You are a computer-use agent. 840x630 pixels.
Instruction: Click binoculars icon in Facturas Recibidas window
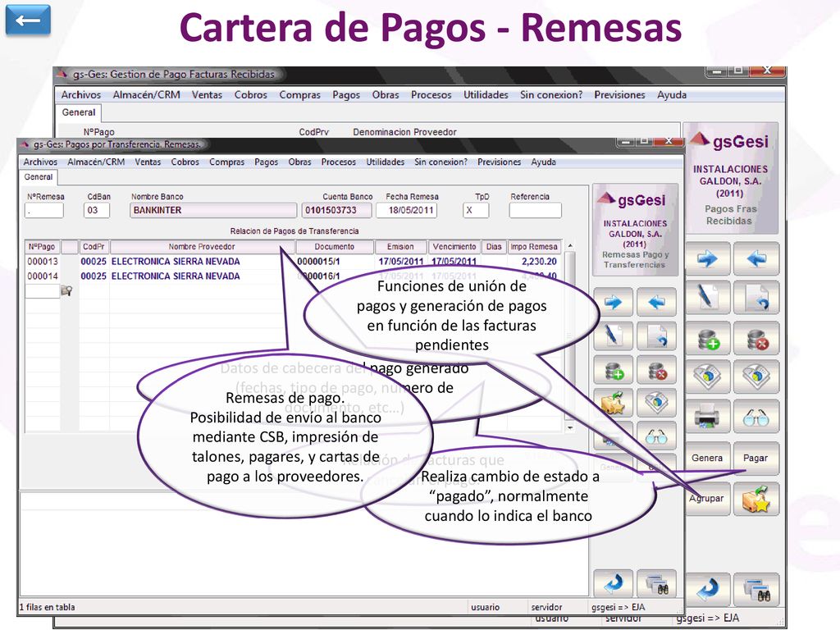click(x=756, y=588)
